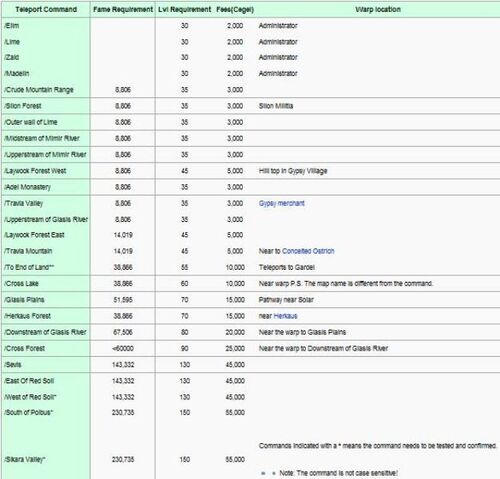The width and height of the screenshot is (500, 479).
Task: Click the fame value <60000
Action: [123, 348]
